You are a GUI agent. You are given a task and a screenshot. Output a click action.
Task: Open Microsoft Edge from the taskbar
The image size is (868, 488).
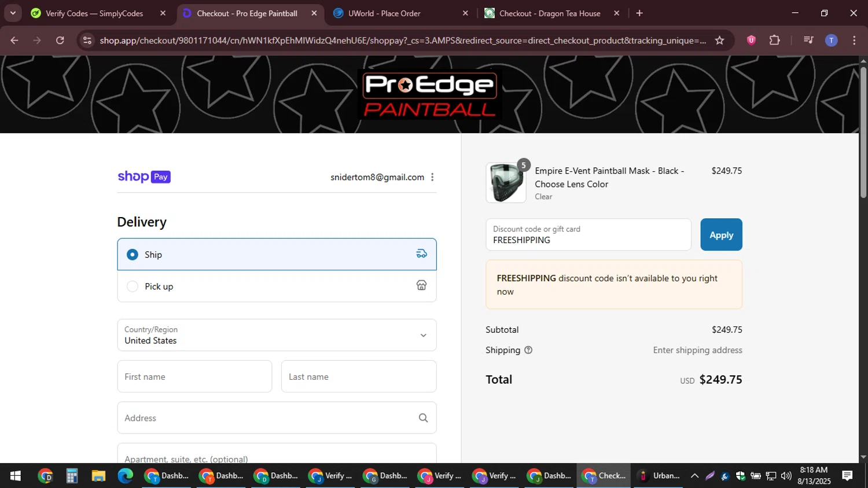[126, 476]
